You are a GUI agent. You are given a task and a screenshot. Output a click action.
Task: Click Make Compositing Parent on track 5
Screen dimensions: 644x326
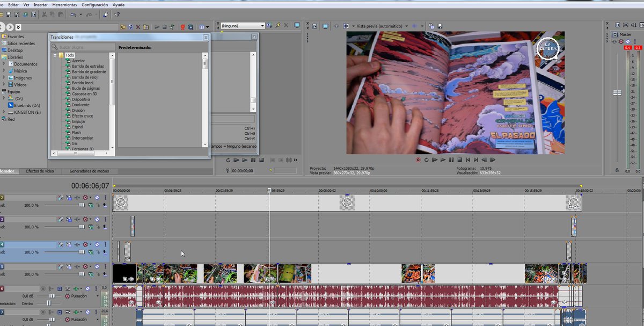(x=105, y=274)
